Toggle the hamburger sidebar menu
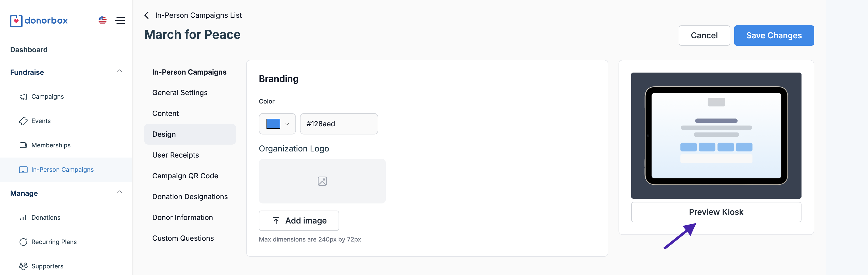 (x=120, y=21)
